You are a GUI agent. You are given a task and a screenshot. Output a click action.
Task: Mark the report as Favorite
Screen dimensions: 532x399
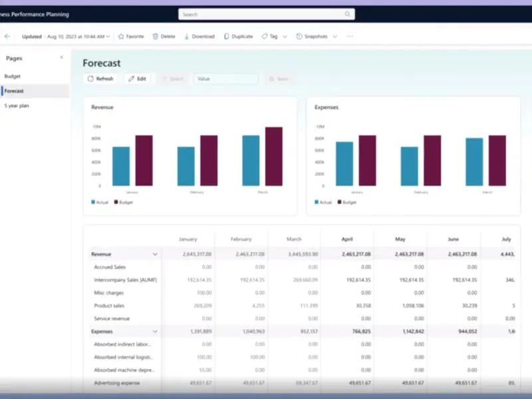tap(131, 37)
